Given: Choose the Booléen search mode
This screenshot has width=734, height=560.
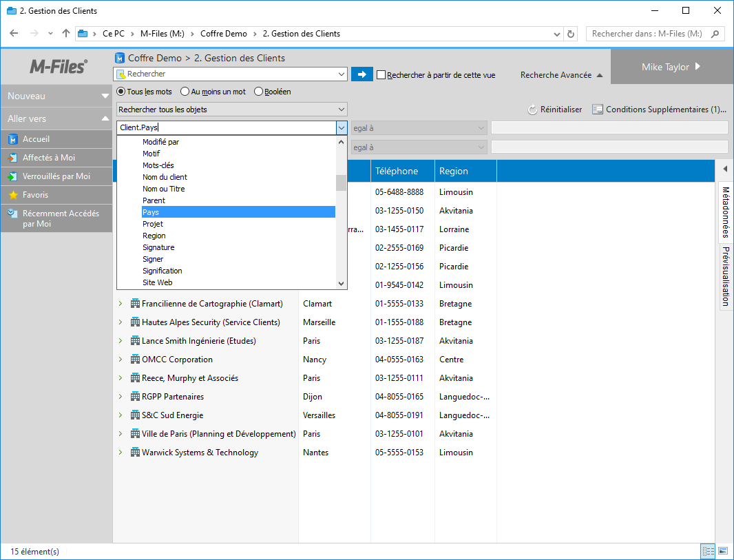Looking at the screenshot, I should point(259,92).
